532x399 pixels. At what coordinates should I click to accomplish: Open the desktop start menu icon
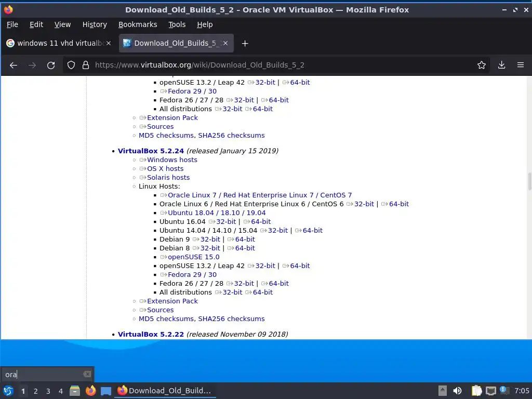[8, 391]
